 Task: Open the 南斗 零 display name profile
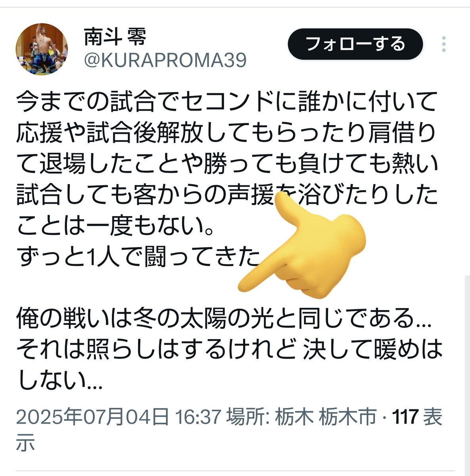[x=115, y=37]
